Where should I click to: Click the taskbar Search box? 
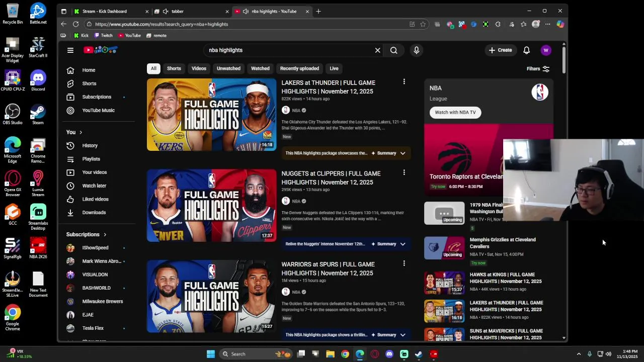tap(257, 354)
